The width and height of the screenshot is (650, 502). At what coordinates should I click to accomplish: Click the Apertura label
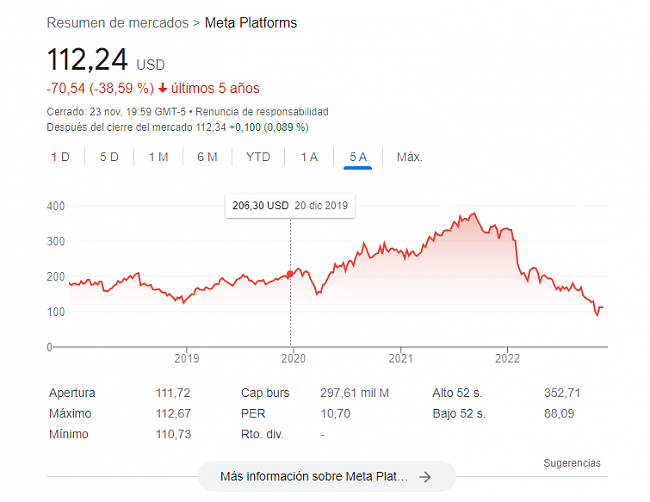tap(72, 393)
